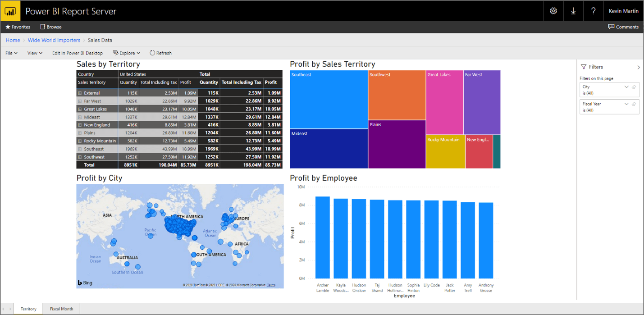The height and width of the screenshot is (315, 644).
Task: Select Lily Code's profit bar
Action: [x=432, y=239]
